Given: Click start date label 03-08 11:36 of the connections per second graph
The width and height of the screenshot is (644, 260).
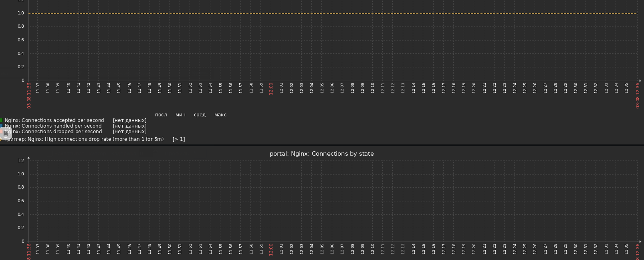Looking at the screenshot, I should point(29,95).
